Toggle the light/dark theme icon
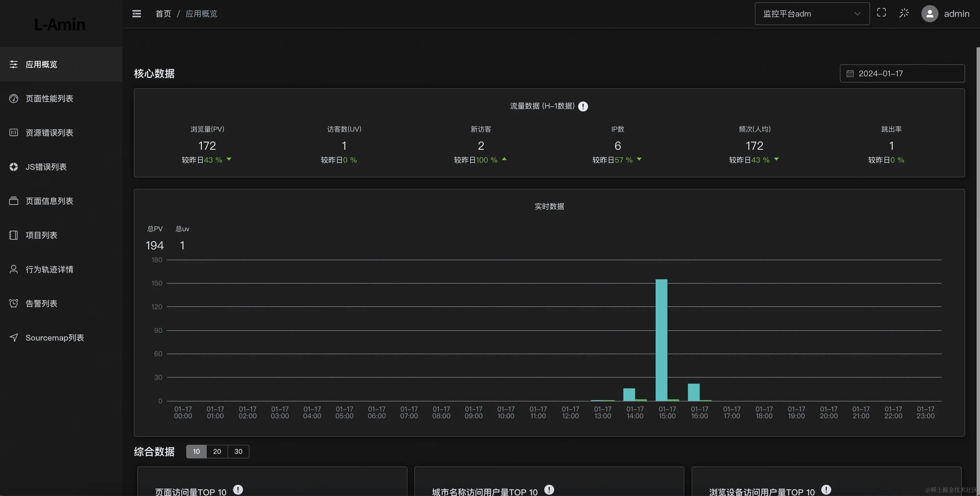980x496 pixels. 904,13
